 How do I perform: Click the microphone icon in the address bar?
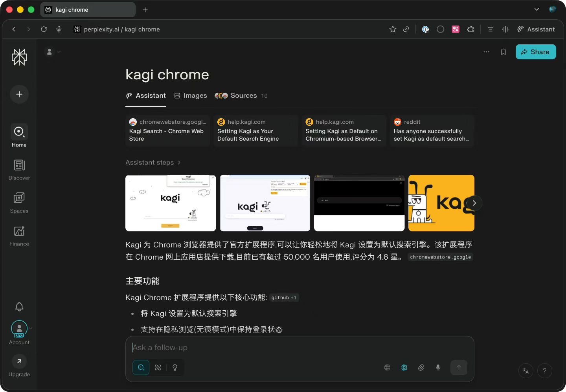[59, 29]
